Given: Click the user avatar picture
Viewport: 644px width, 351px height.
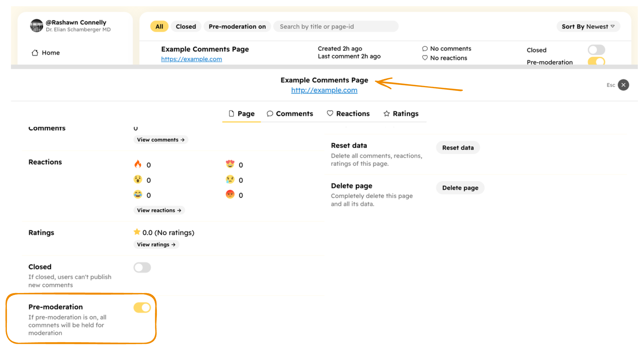Looking at the screenshot, I should tap(37, 26).
